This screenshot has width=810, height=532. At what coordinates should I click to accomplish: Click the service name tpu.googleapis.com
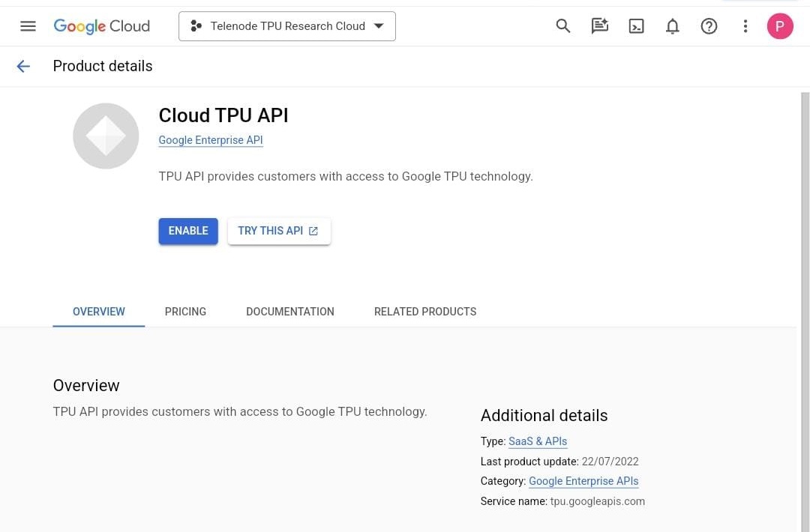coord(597,501)
